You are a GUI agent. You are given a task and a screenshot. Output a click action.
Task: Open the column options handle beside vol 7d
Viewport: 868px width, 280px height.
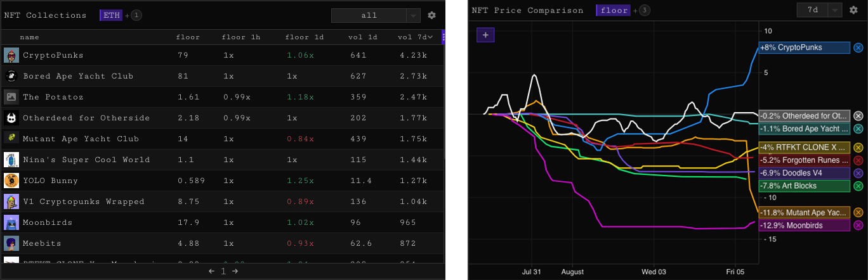[444, 37]
